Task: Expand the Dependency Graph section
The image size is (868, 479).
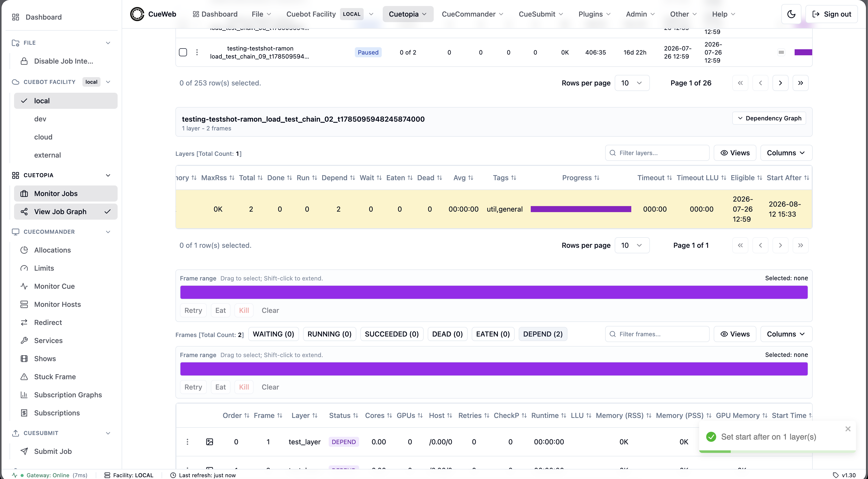Action: pyautogui.click(x=769, y=118)
